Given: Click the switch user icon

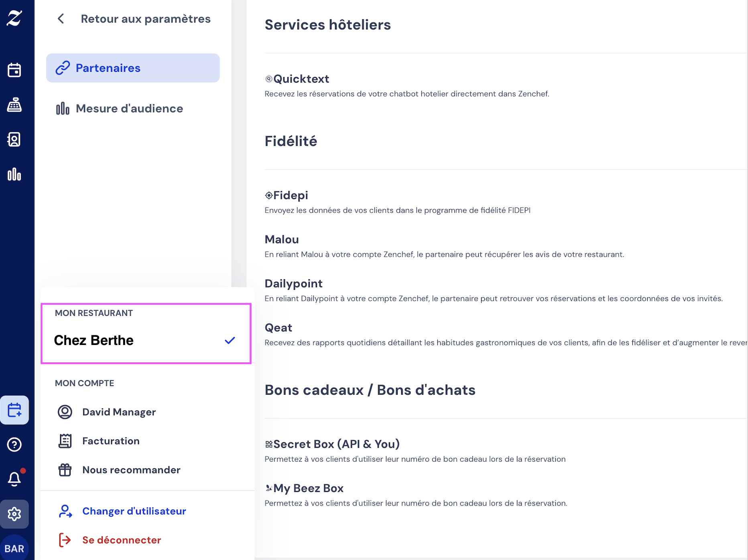Looking at the screenshot, I should pos(65,511).
